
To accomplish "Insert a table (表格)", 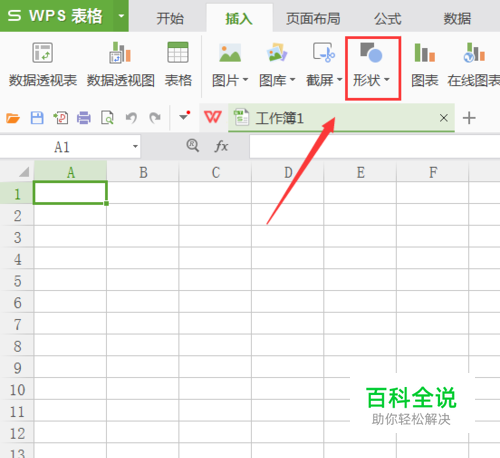I will pyautogui.click(x=178, y=65).
